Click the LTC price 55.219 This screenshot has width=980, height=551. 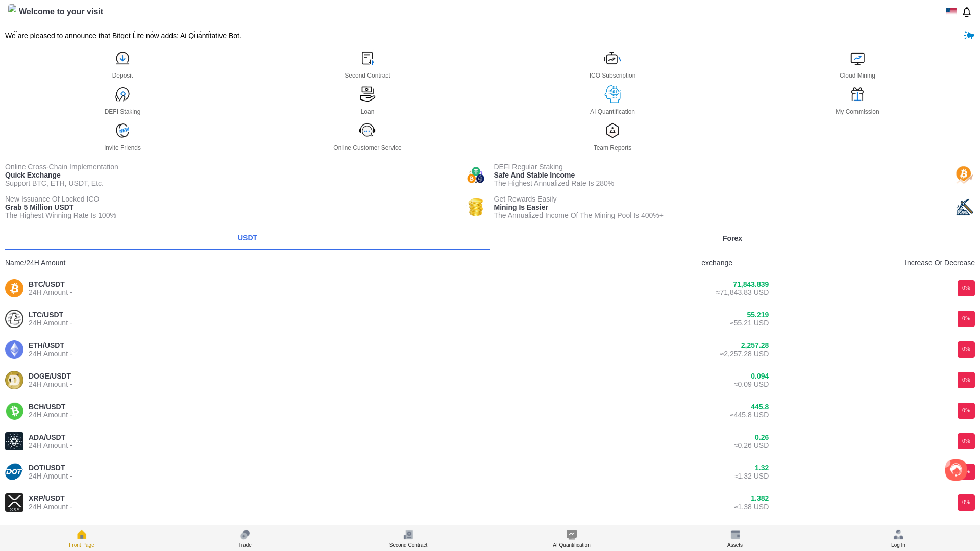tap(757, 315)
